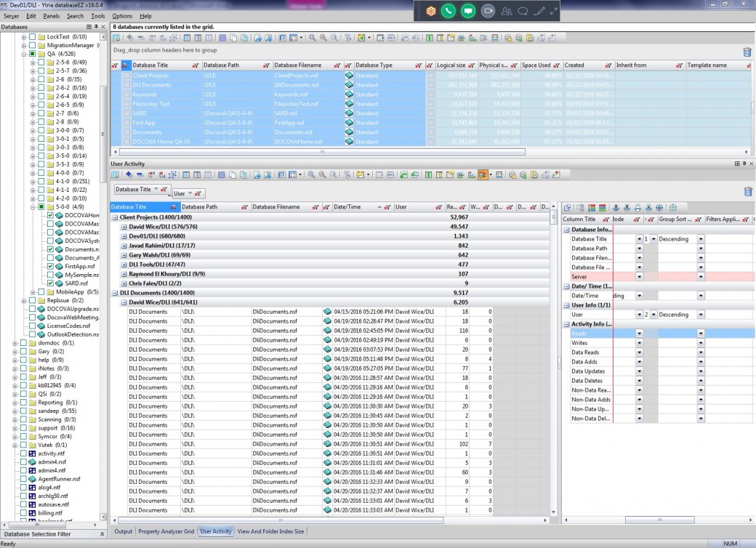The height and width of the screenshot is (548, 756).
Task: Collapse the Database Selection Filter panel
Action: click(101, 534)
